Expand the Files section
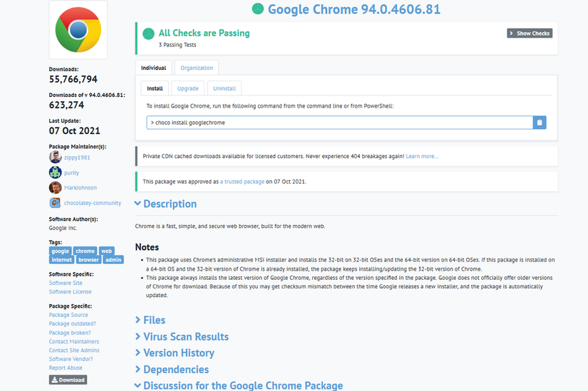Viewport: 588px width, 391px height. coord(150,320)
